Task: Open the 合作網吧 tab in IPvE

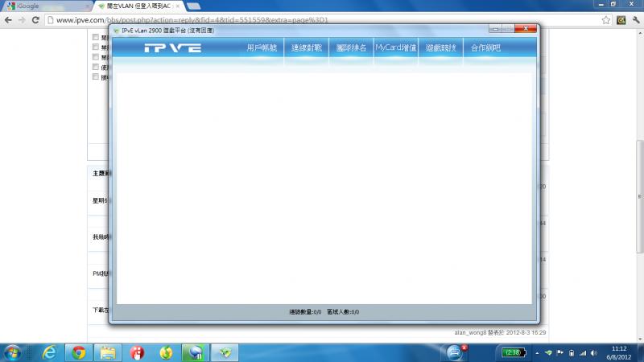Action: coord(485,48)
